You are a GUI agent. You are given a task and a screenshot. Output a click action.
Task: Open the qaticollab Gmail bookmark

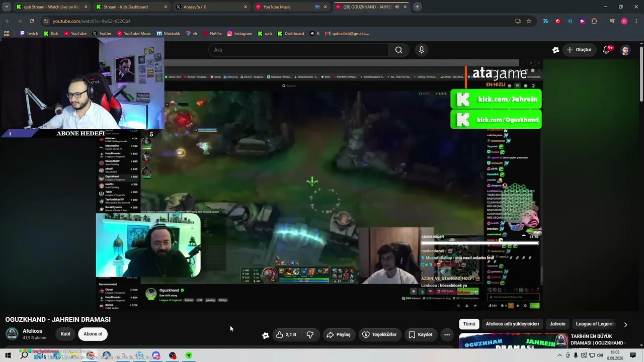tap(347, 34)
